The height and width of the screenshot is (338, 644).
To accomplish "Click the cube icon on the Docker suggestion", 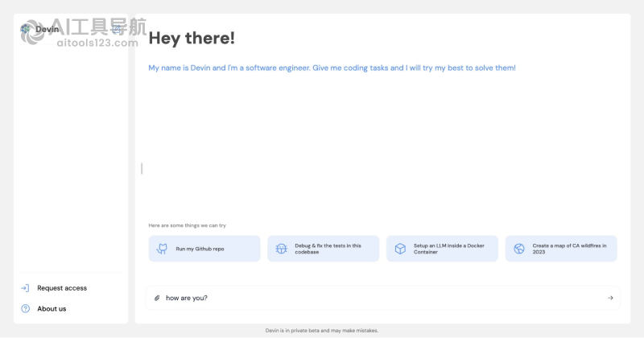I will pyautogui.click(x=400, y=249).
